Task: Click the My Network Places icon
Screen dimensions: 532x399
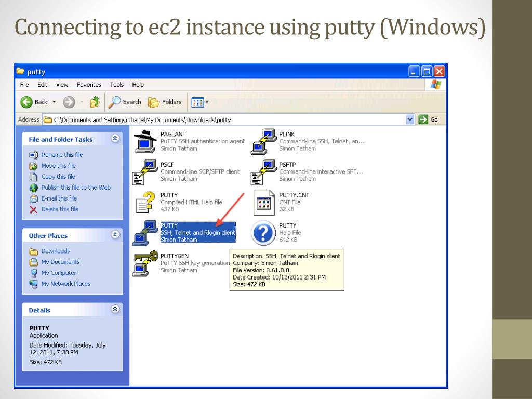Action: click(33, 284)
